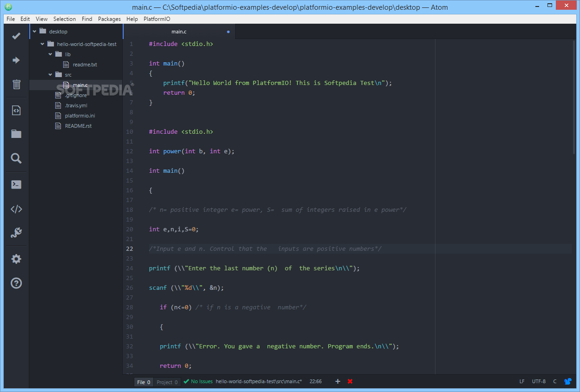
Task: Select the main.c editor tab
Action: pyautogui.click(x=179, y=32)
